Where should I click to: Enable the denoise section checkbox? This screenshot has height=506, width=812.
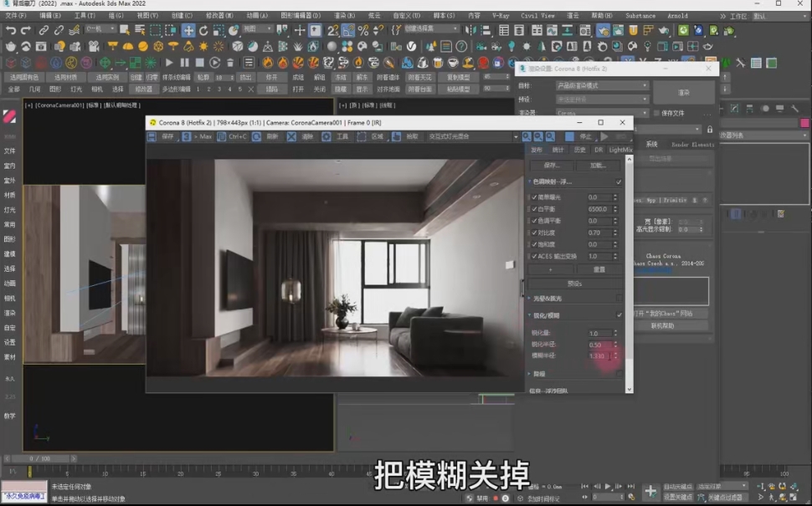click(619, 374)
